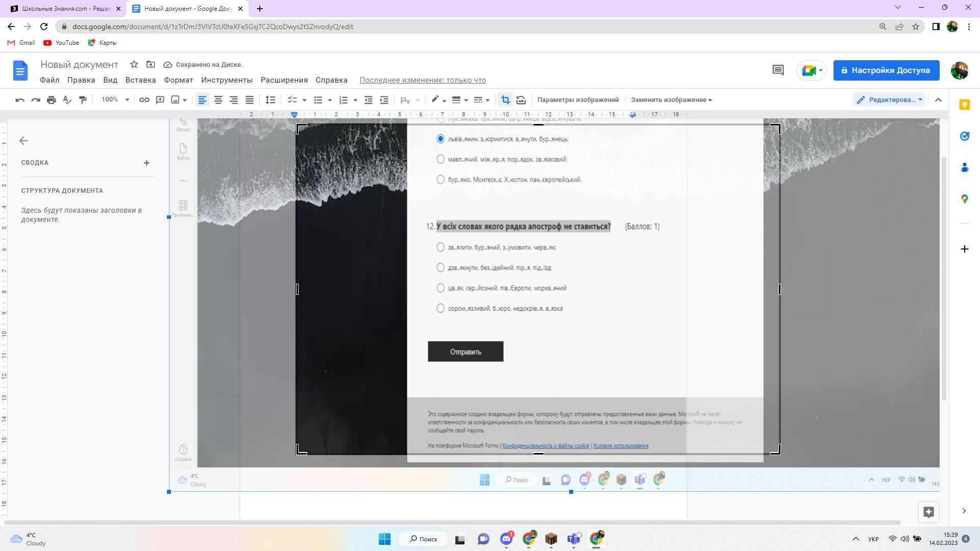Hide the right side panel chevron
Viewport: 980px width, 551px height.
click(x=964, y=511)
